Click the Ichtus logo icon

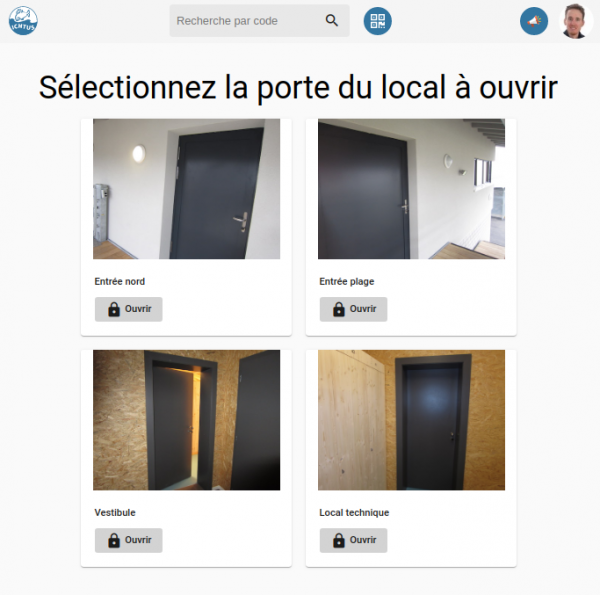coord(23,21)
